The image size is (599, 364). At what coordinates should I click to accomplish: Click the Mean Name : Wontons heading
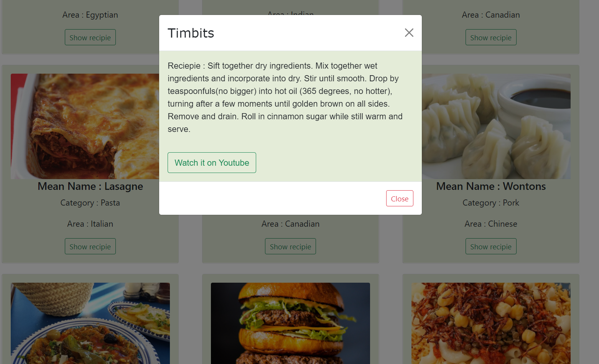[x=491, y=186]
